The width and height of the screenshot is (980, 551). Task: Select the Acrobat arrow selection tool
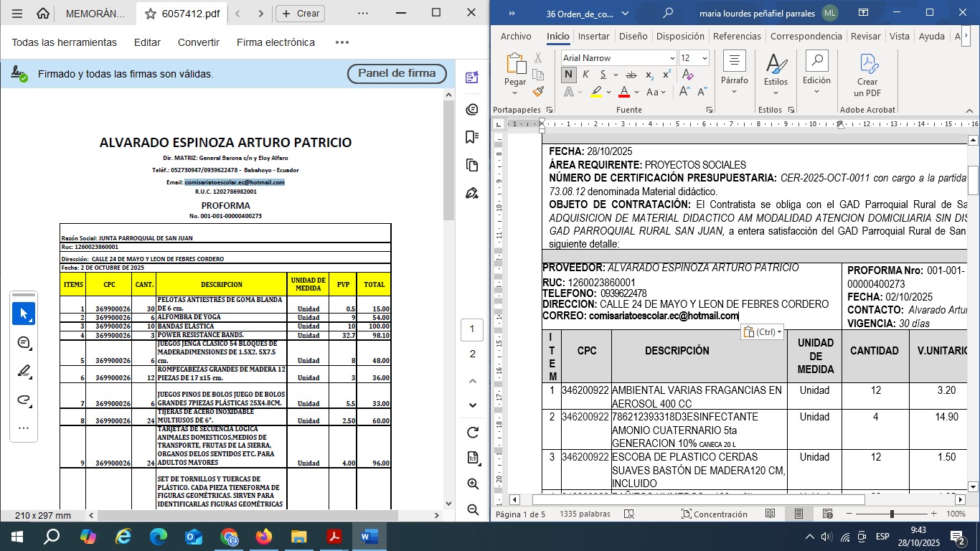tap(24, 314)
